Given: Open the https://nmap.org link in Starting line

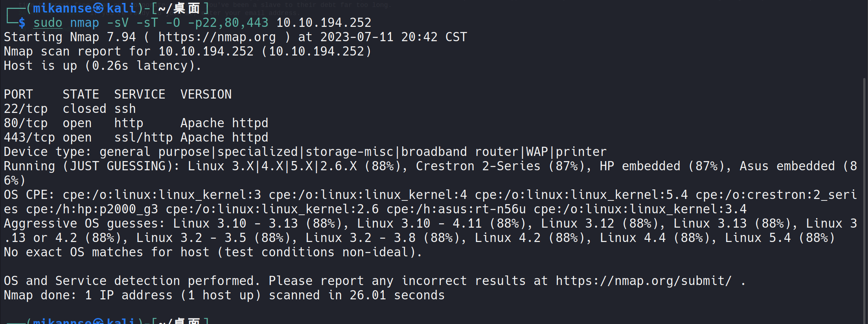Looking at the screenshot, I should tap(217, 37).
